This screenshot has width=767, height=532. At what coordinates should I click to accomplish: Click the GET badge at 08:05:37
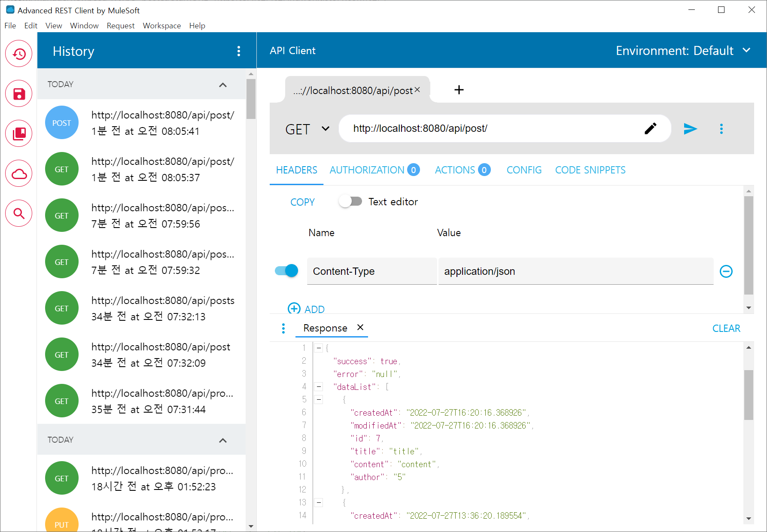62,169
